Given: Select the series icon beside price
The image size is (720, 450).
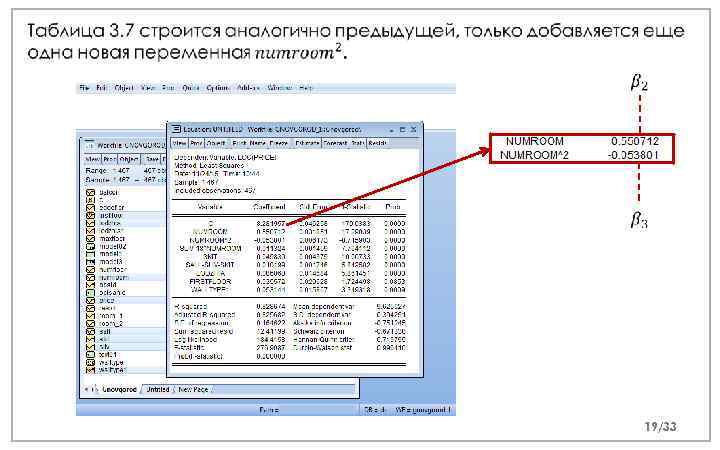Looking at the screenshot, I should (x=90, y=301).
